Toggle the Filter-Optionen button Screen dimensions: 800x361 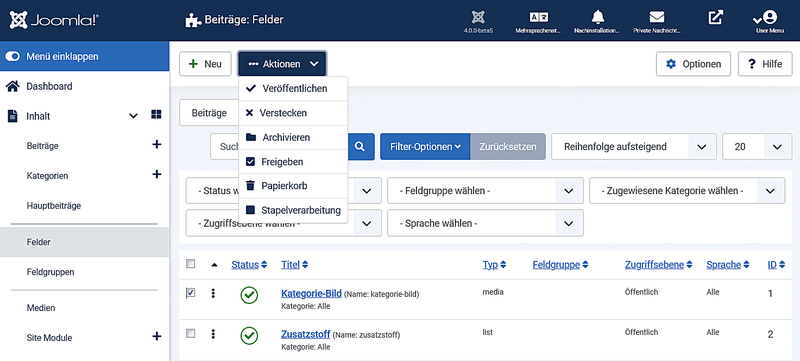point(425,147)
